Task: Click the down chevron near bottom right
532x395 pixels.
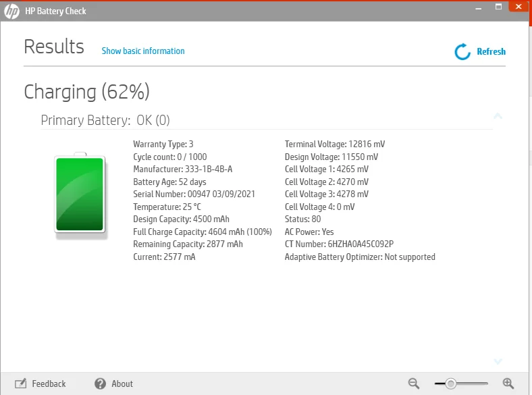Action: pos(498,361)
